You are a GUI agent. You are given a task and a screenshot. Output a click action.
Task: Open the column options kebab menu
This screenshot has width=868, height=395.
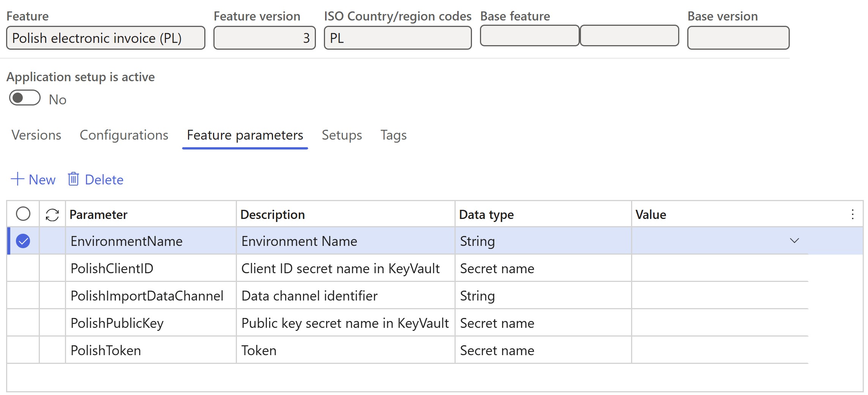click(x=853, y=214)
